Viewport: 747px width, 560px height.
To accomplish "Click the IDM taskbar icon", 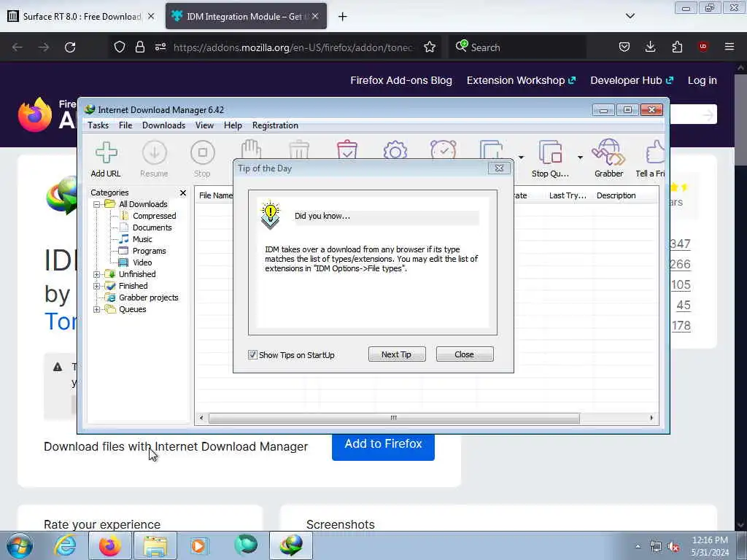I will tap(291, 545).
